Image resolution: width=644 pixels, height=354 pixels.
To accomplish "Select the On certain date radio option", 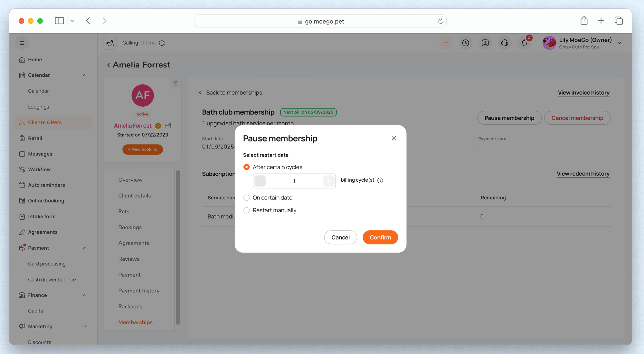I will [x=247, y=197].
